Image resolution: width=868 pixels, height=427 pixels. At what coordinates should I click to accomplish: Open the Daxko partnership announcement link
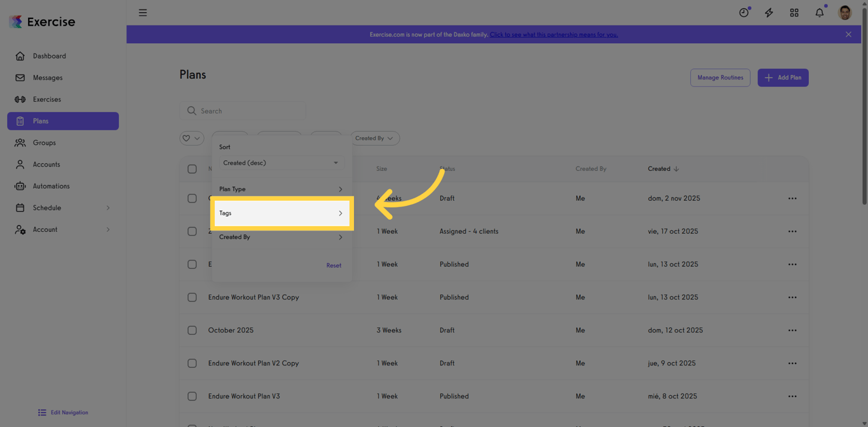[x=553, y=34]
